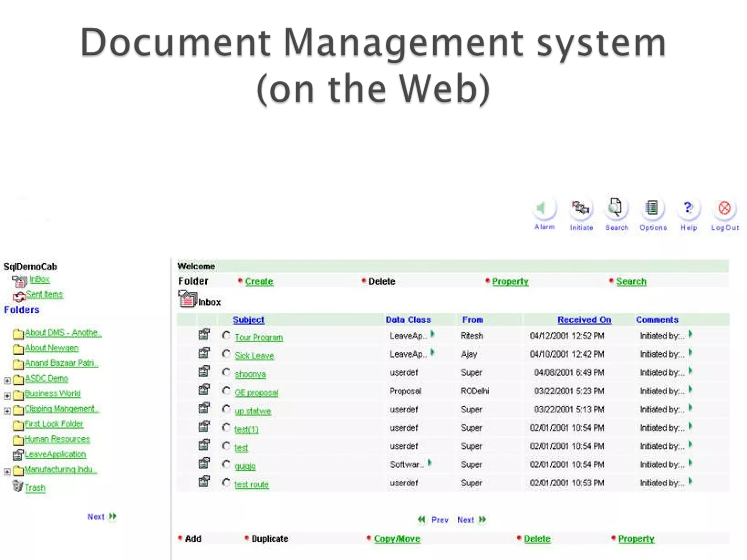
Task: Click the Copy/Move link at bottom
Action: click(x=397, y=539)
